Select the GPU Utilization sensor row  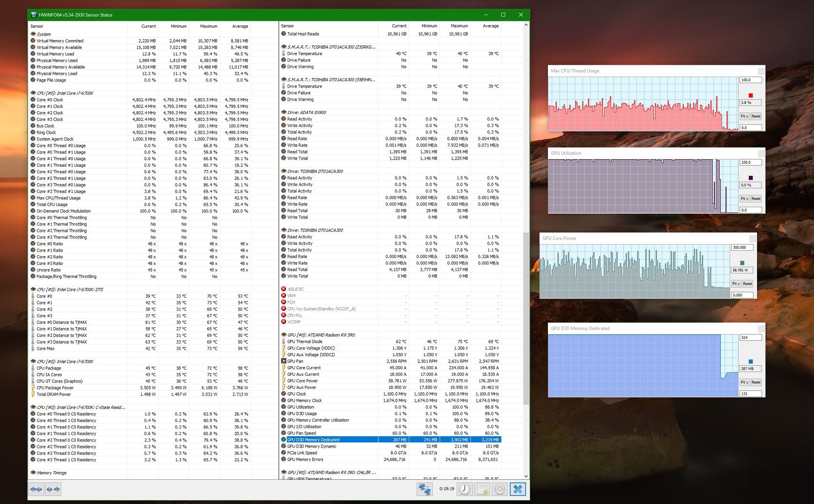390,407
